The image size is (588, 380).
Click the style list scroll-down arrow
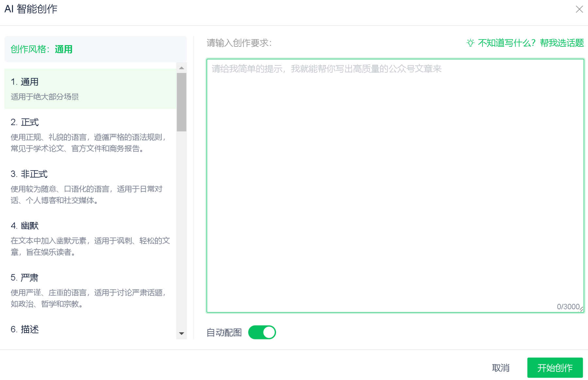(x=182, y=334)
